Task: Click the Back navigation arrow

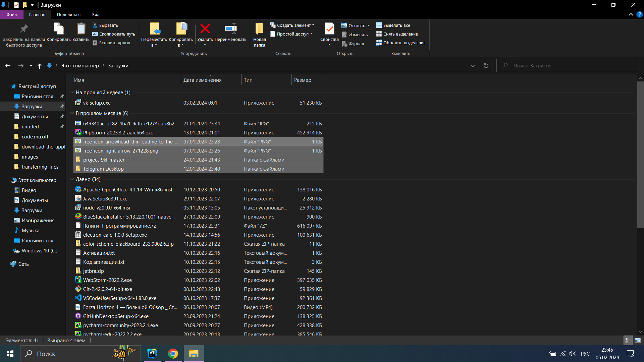Action: pyautogui.click(x=8, y=66)
